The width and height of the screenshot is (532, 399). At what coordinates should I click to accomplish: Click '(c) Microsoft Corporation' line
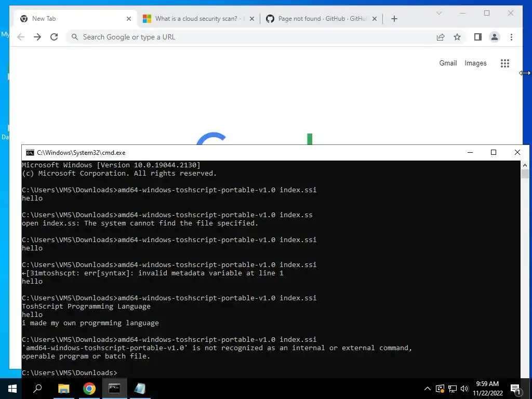(x=119, y=174)
